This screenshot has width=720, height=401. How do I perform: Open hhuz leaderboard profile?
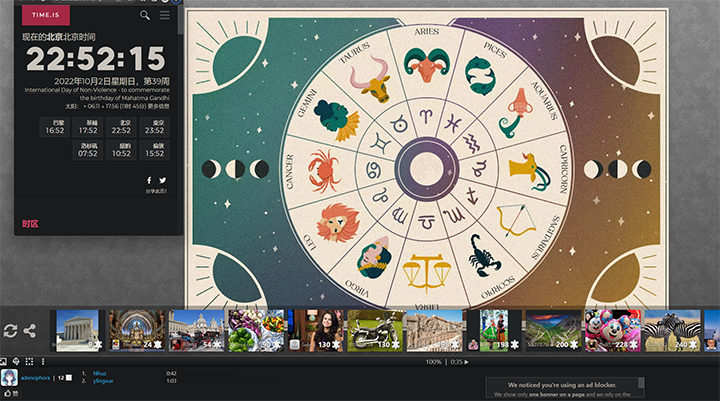pyautogui.click(x=99, y=373)
